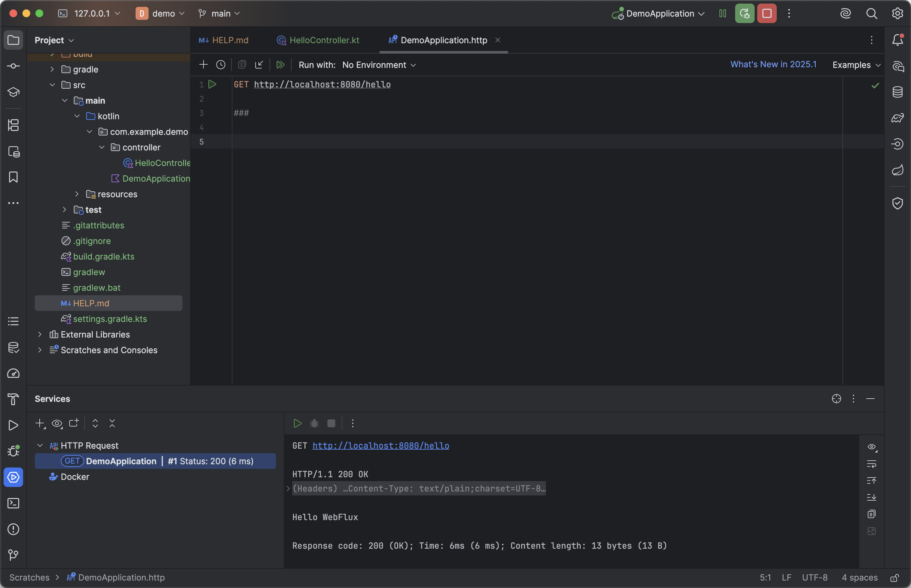Toggle the Services view options eye icon
This screenshot has height=588, width=911.
(x=57, y=423)
